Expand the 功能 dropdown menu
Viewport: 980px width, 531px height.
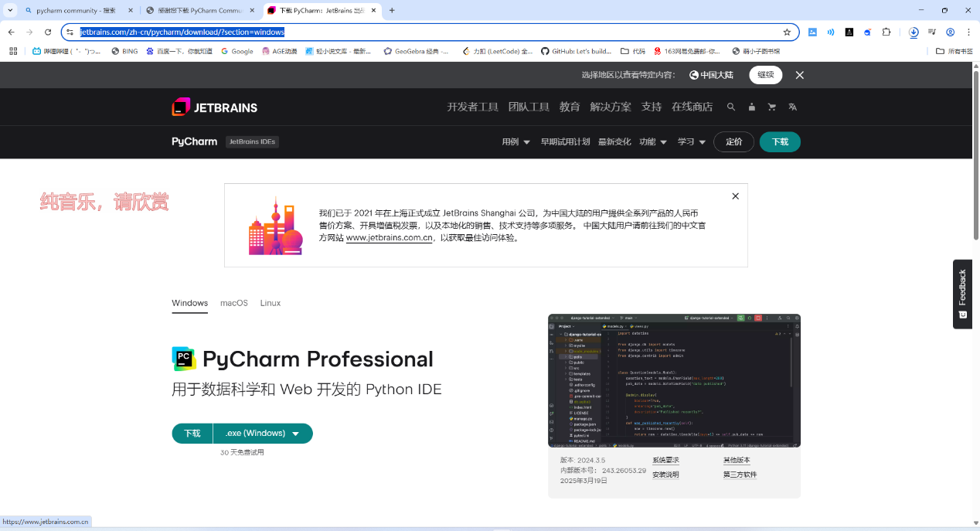pyautogui.click(x=654, y=142)
